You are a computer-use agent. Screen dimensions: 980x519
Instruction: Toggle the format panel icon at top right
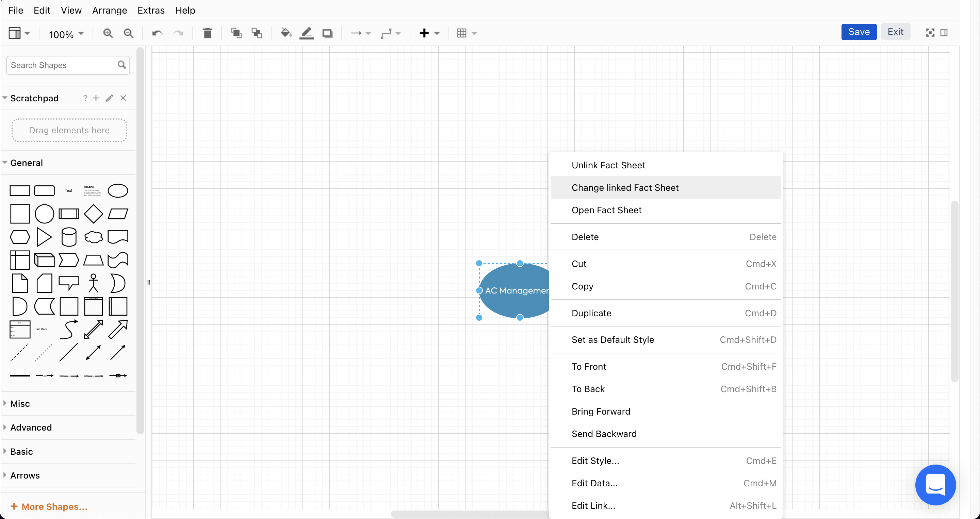[944, 33]
